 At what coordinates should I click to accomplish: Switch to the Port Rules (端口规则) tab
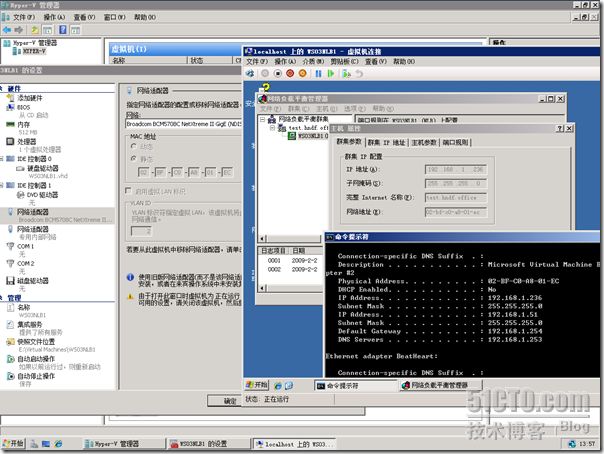tap(455, 142)
